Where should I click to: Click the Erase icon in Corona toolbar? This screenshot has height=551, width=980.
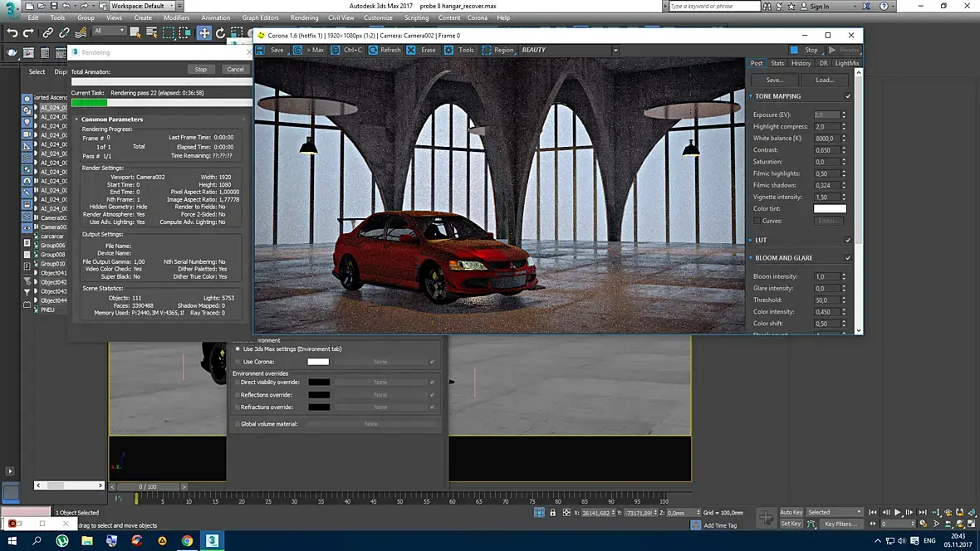click(411, 50)
